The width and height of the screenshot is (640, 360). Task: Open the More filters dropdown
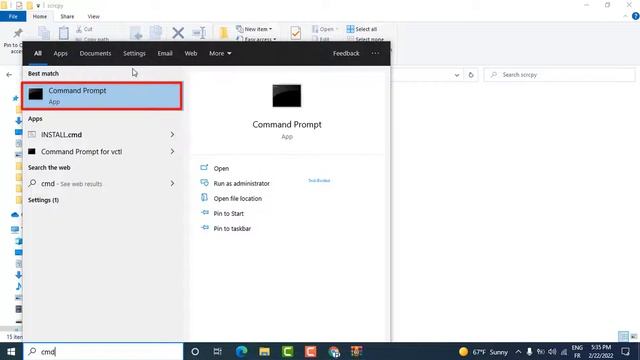[220, 53]
